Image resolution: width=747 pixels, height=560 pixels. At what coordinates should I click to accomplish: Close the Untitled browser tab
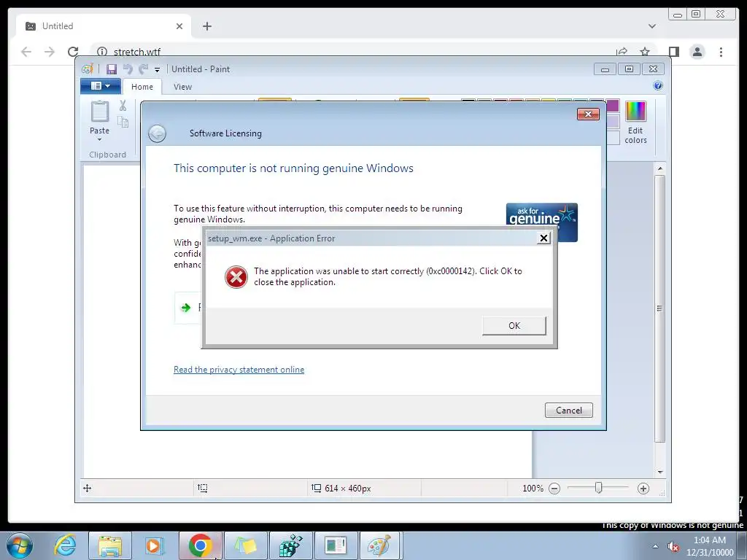[179, 26]
